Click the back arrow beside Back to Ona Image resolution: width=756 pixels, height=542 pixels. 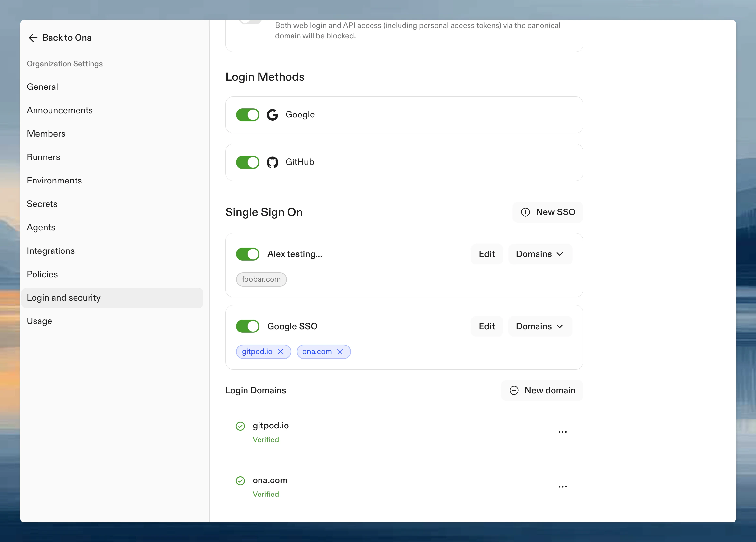[x=33, y=38]
